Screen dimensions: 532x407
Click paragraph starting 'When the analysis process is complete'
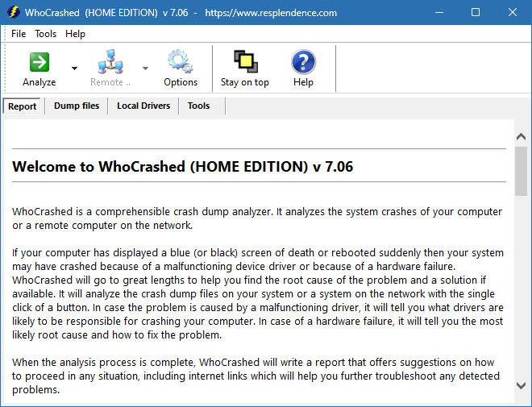pyautogui.click(x=257, y=376)
